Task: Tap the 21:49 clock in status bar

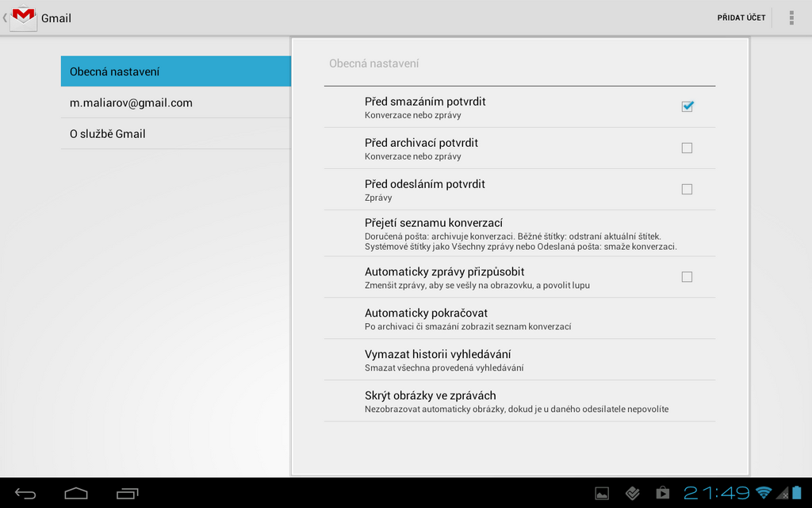Action: tap(717, 493)
